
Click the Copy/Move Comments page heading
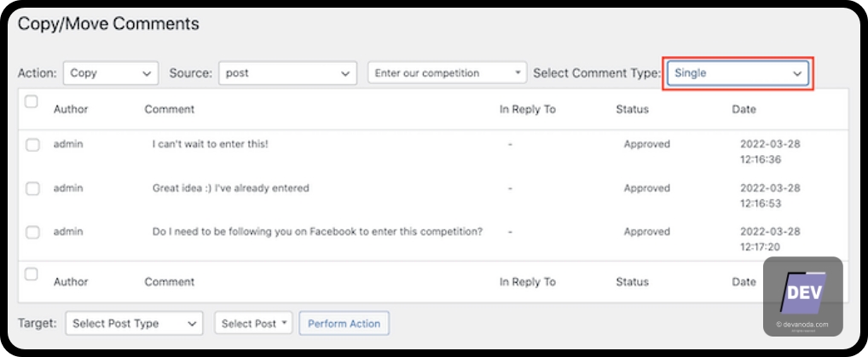pos(108,24)
